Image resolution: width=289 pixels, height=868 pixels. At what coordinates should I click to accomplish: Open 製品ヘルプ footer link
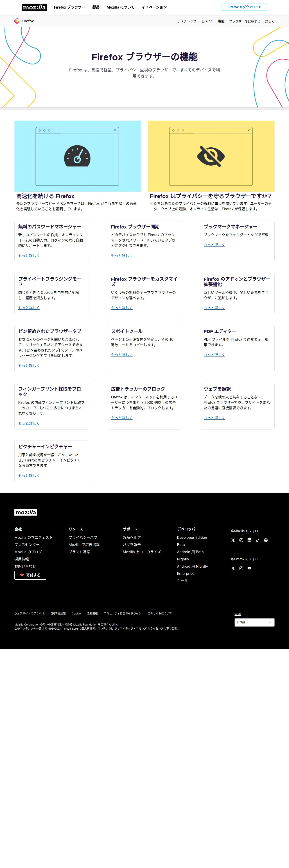click(x=132, y=537)
